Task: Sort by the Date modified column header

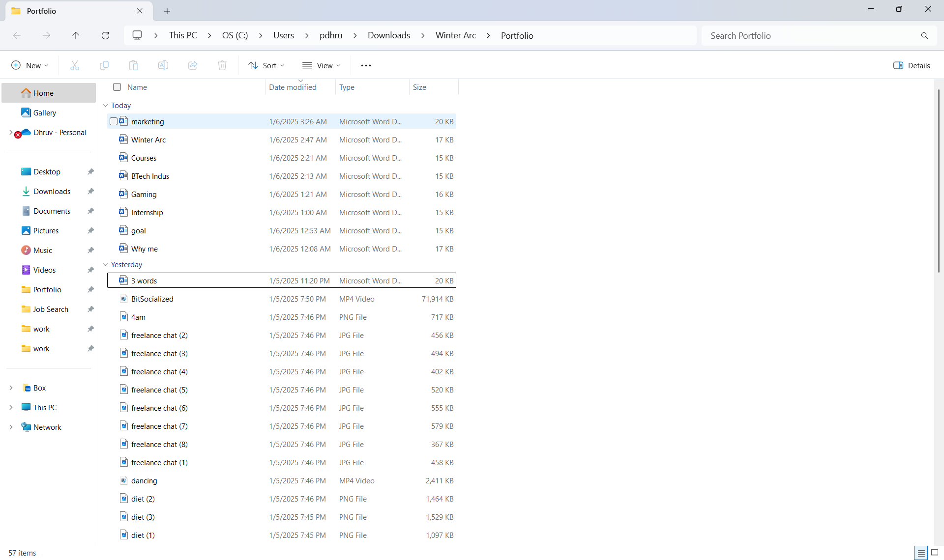Action: 300,87
